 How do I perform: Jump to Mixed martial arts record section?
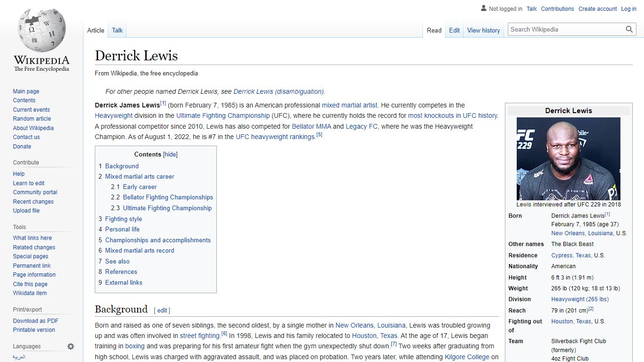coord(140,250)
